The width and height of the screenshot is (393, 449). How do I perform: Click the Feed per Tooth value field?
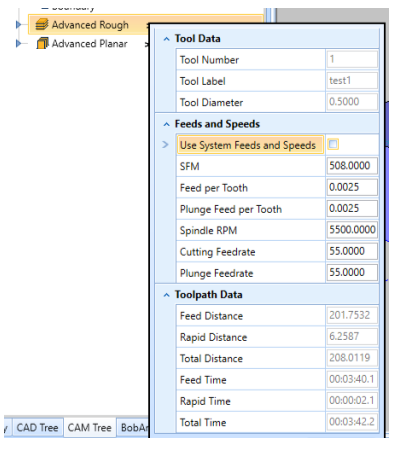(352, 187)
